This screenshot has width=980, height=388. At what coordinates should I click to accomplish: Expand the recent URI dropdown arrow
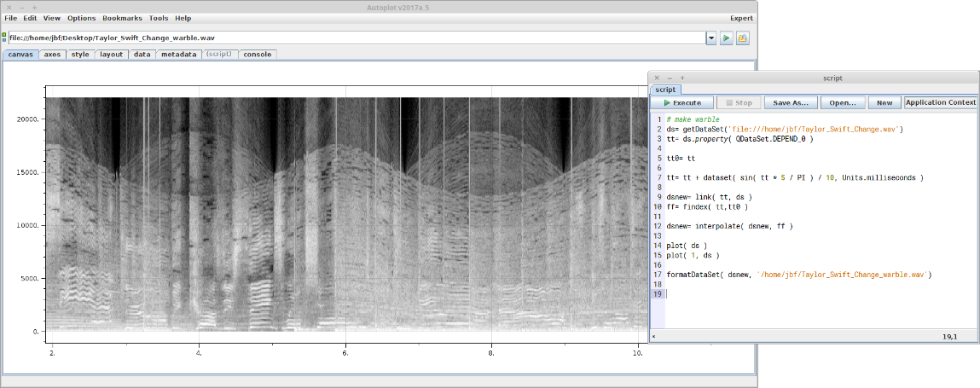pyautogui.click(x=711, y=38)
